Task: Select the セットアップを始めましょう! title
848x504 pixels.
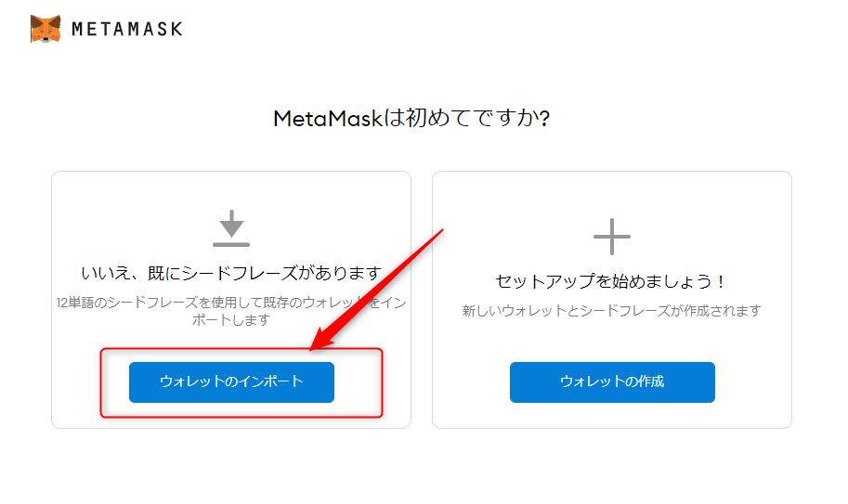Action: (x=611, y=281)
